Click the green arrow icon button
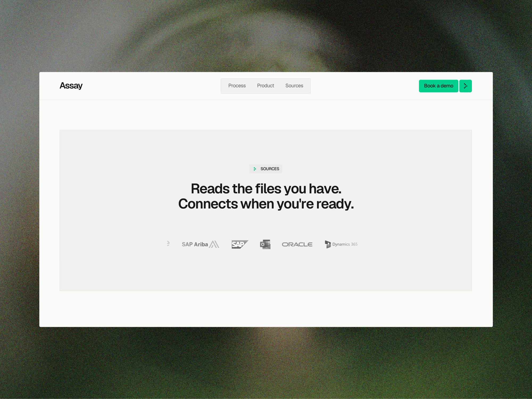Viewport: 532px width, 399px height. click(465, 86)
